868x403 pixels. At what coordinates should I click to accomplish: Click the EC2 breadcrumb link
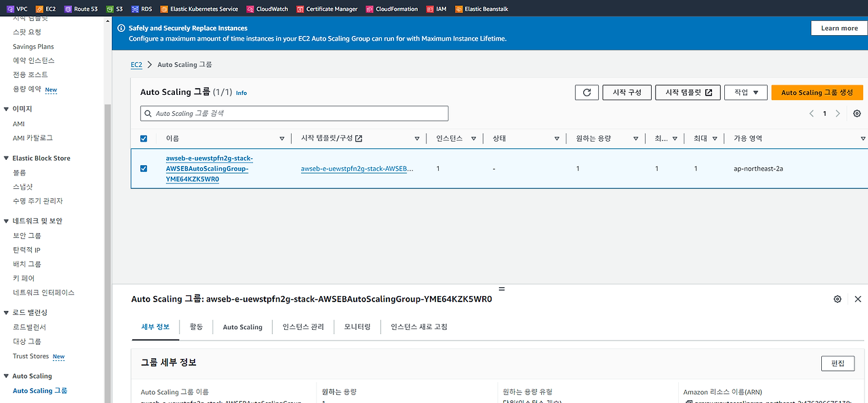(x=136, y=64)
